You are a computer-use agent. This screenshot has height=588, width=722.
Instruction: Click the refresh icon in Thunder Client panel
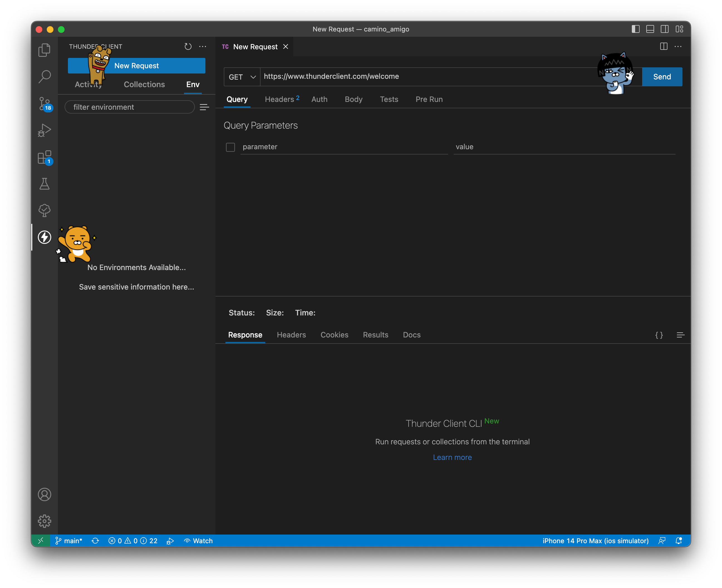[188, 46]
